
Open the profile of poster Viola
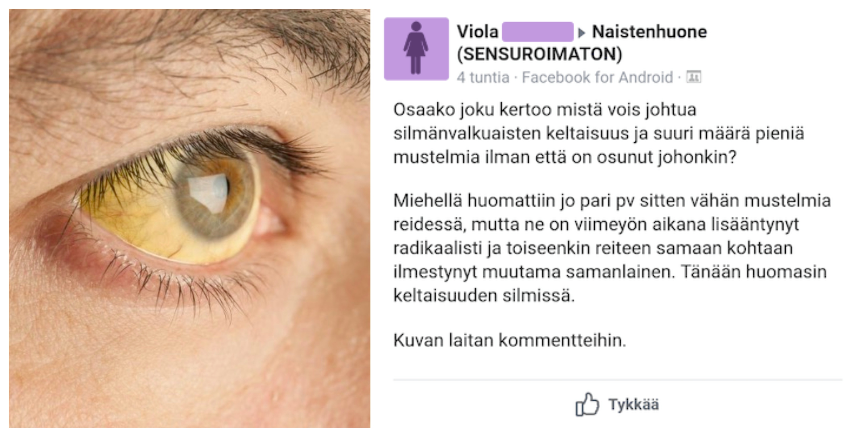477,32
